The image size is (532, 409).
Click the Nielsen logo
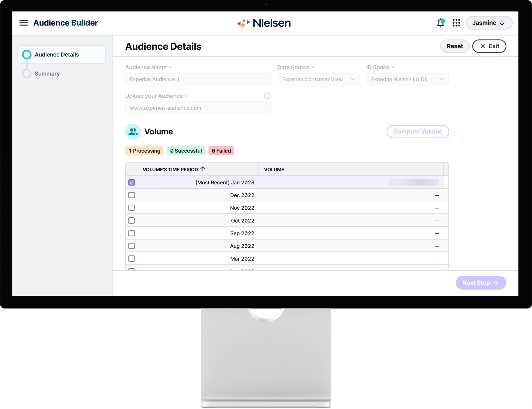pos(264,23)
